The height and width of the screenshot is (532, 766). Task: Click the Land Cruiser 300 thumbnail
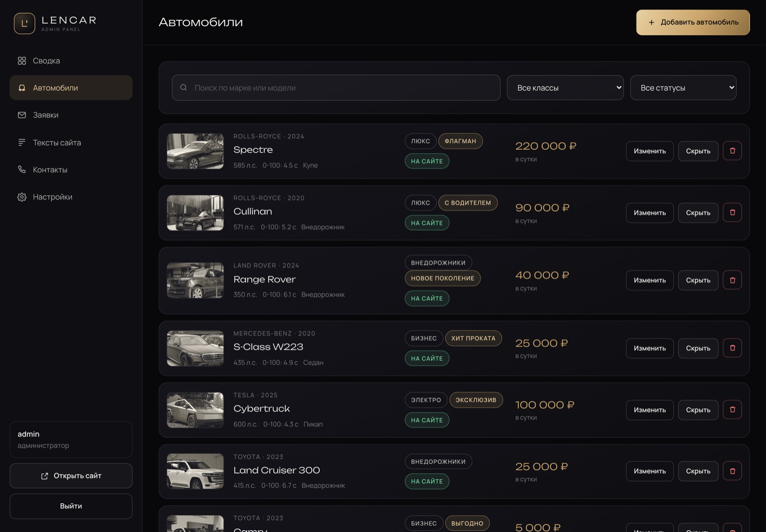[195, 472]
